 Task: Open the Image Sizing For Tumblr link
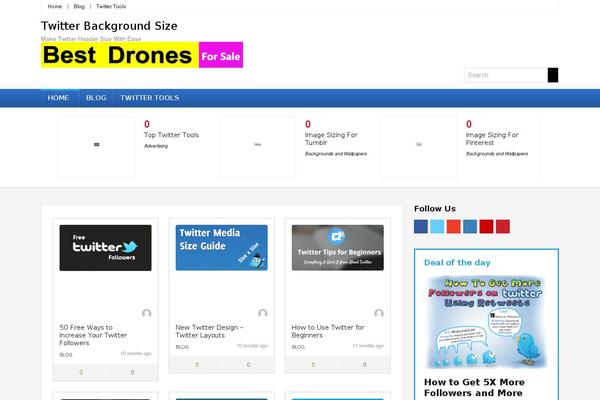coord(331,139)
